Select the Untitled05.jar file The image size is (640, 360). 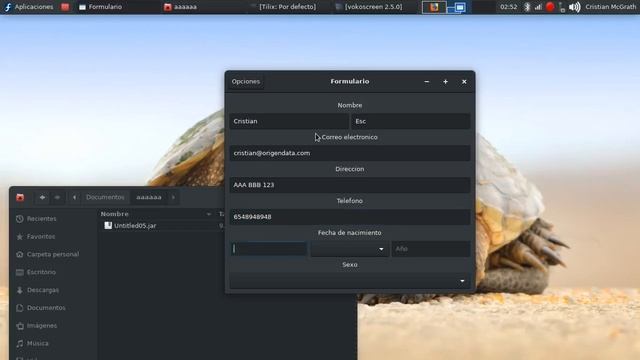pyautogui.click(x=135, y=226)
